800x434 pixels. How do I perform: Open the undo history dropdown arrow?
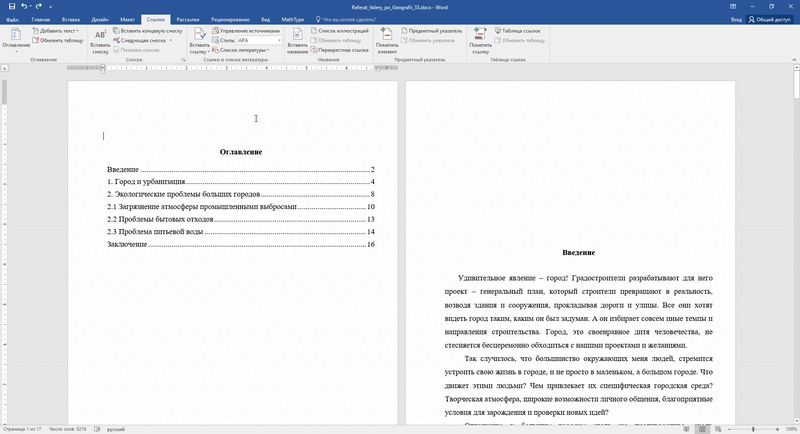pos(30,7)
